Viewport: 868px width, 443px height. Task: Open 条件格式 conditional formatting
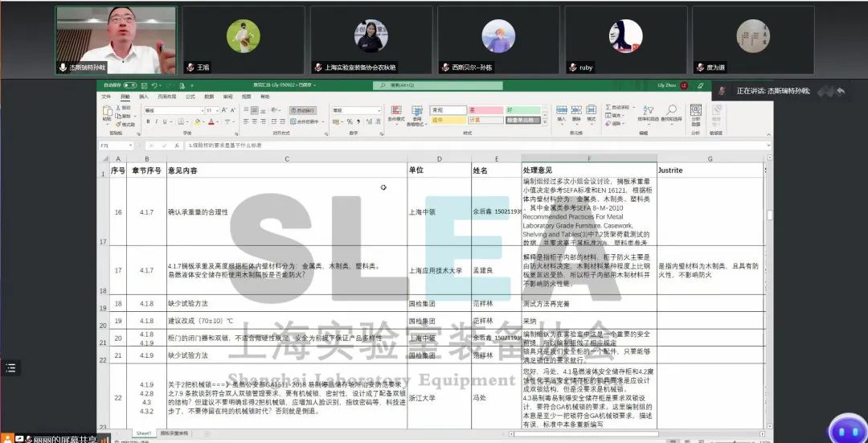395,113
